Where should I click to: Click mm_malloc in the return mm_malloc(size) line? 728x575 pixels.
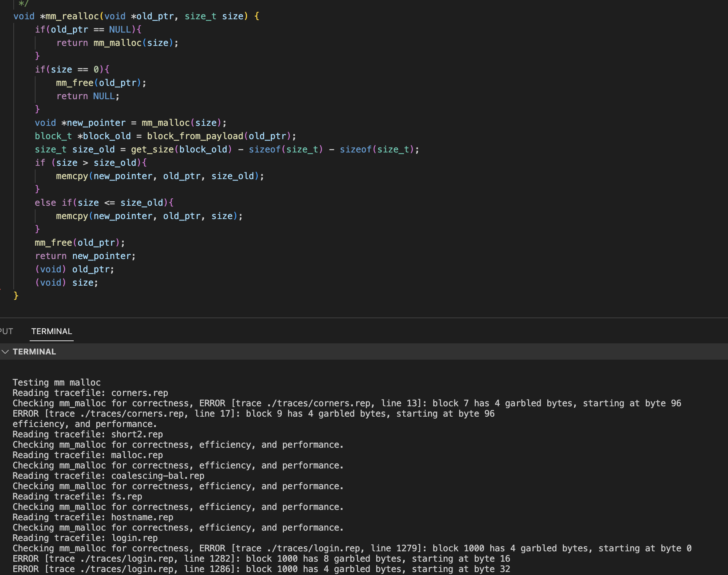[117, 43]
